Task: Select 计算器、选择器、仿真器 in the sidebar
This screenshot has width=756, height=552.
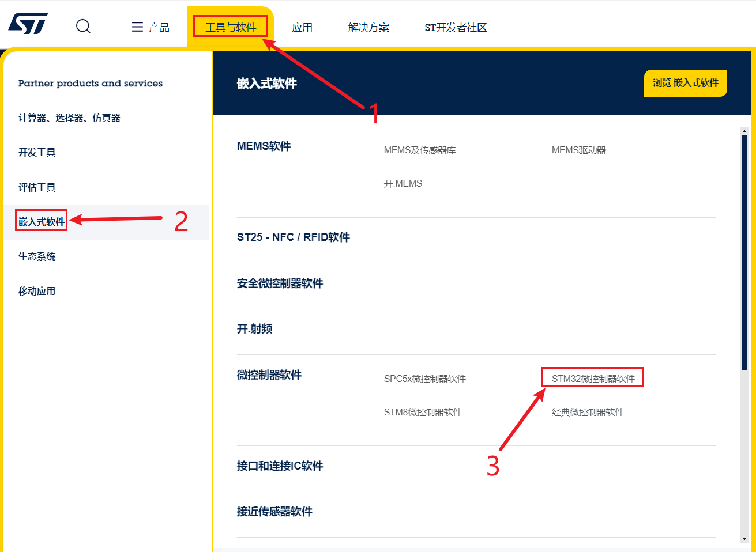Action: tap(69, 118)
